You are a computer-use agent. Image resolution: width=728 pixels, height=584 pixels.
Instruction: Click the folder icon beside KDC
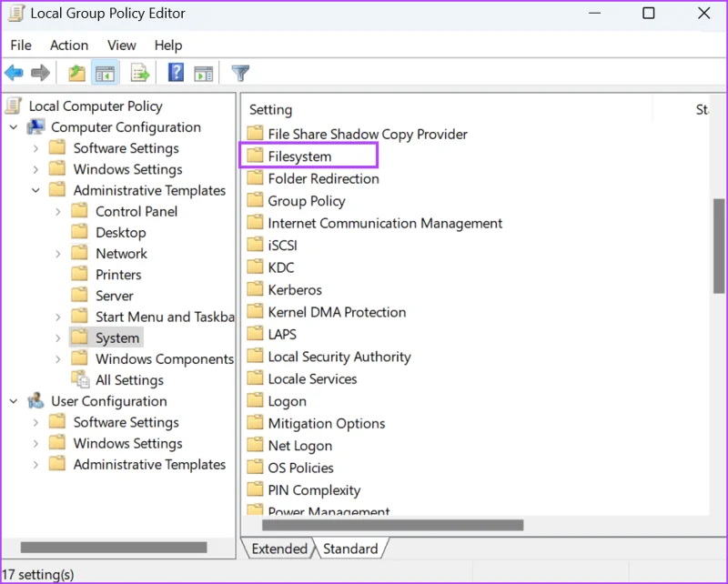(255, 267)
